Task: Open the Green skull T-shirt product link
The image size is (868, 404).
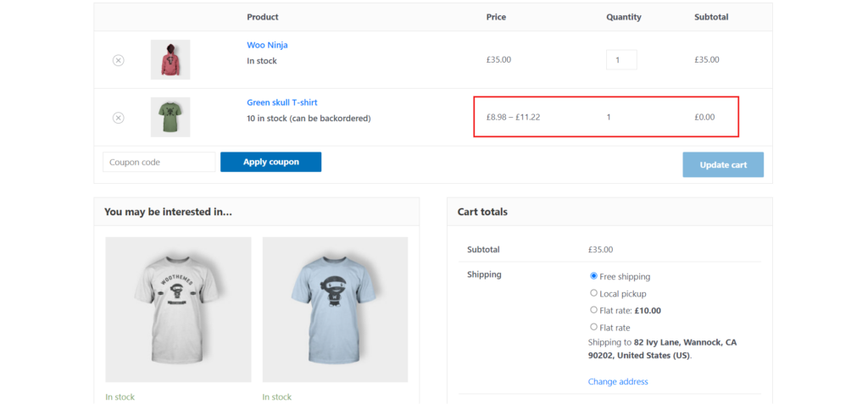Action: click(x=282, y=102)
